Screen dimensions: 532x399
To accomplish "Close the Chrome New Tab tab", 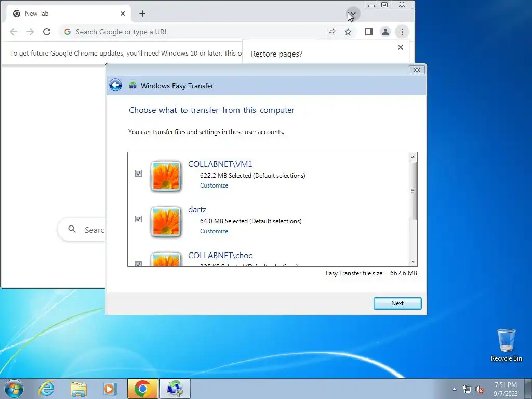I will (123, 14).
